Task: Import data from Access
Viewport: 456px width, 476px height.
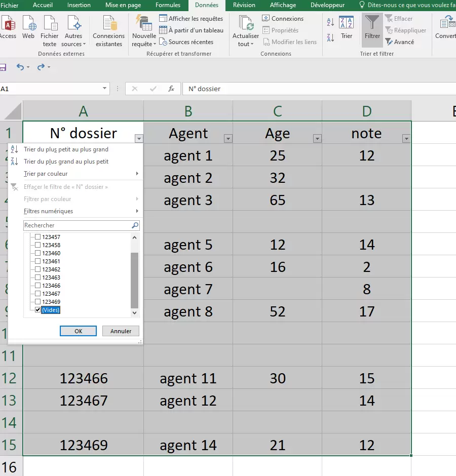Action: pos(8,27)
